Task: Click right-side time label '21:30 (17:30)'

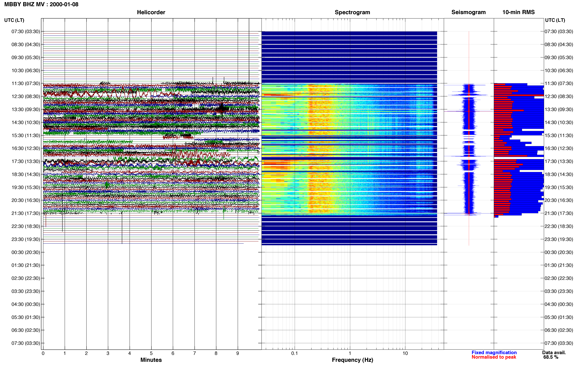Action: (559, 213)
